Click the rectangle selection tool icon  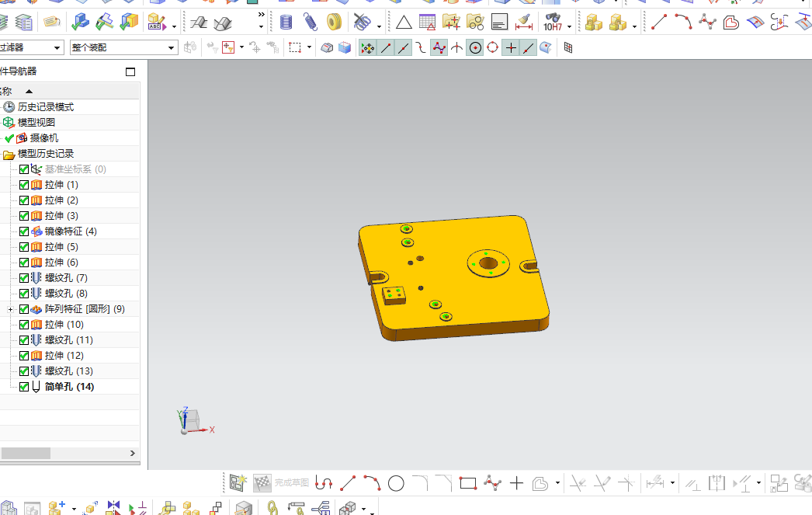point(295,47)
